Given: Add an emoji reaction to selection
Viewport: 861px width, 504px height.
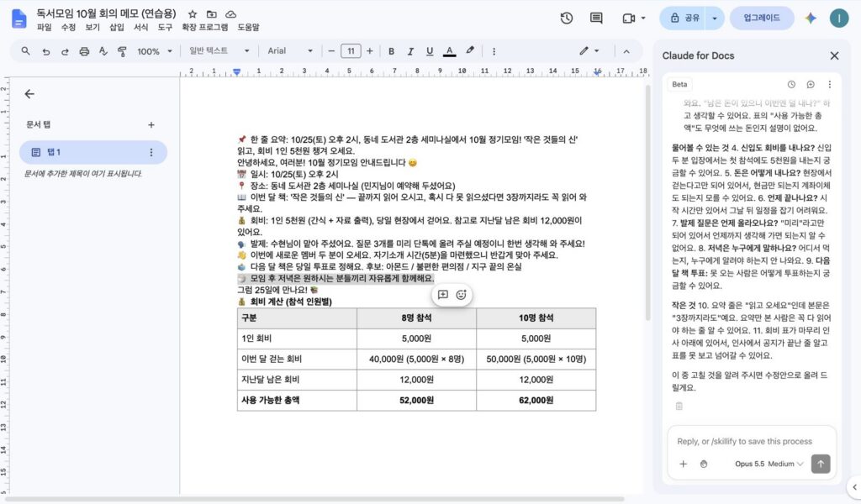Looking at the screenshot, I should [462, 295].
